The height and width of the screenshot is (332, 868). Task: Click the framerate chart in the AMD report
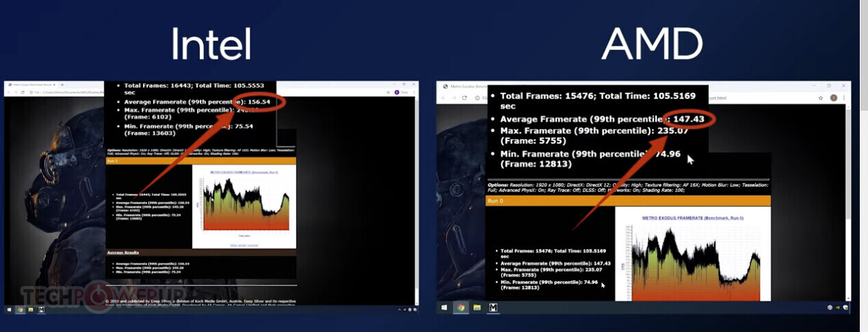(x=692, y=263)
